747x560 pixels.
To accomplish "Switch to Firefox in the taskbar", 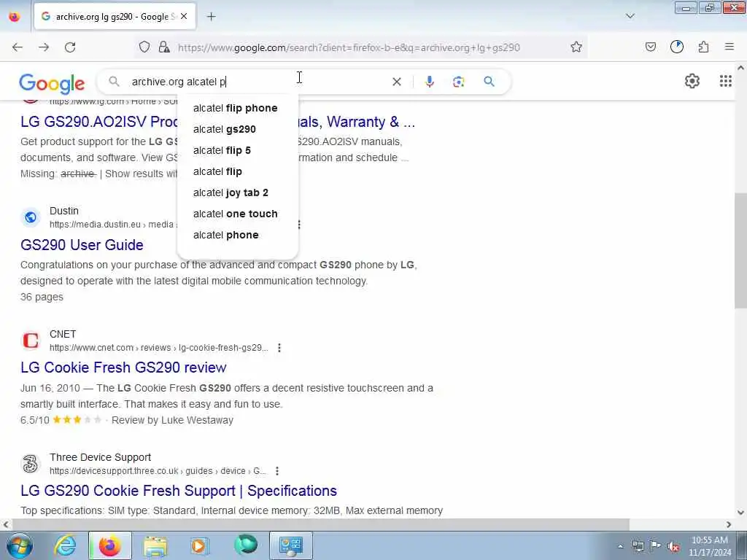I will tap(109, 545).
